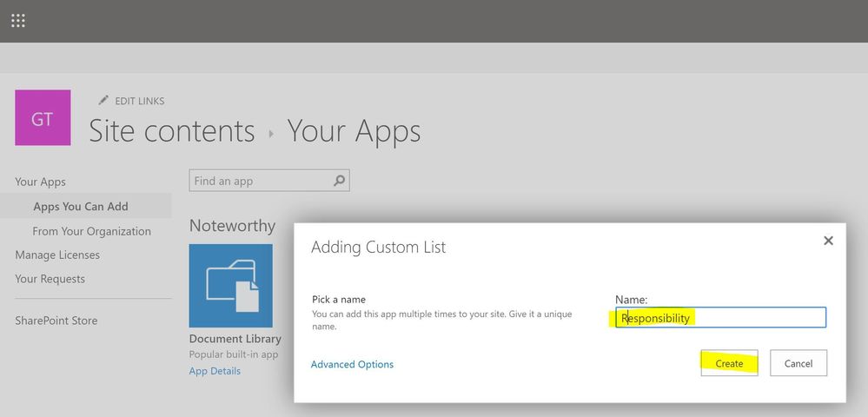
Task: Open Manage Licenses page
Action: coord(57,255)
